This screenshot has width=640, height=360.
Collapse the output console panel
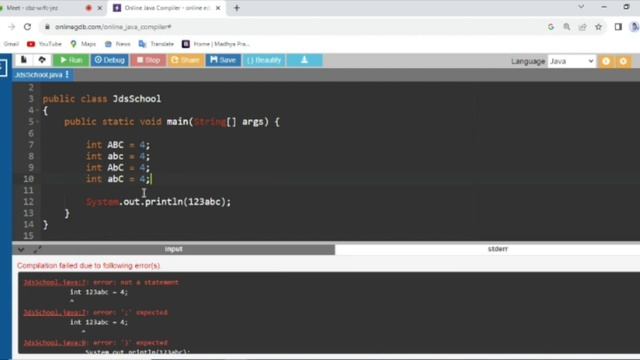pyautogui.click(x=21, y=249)
